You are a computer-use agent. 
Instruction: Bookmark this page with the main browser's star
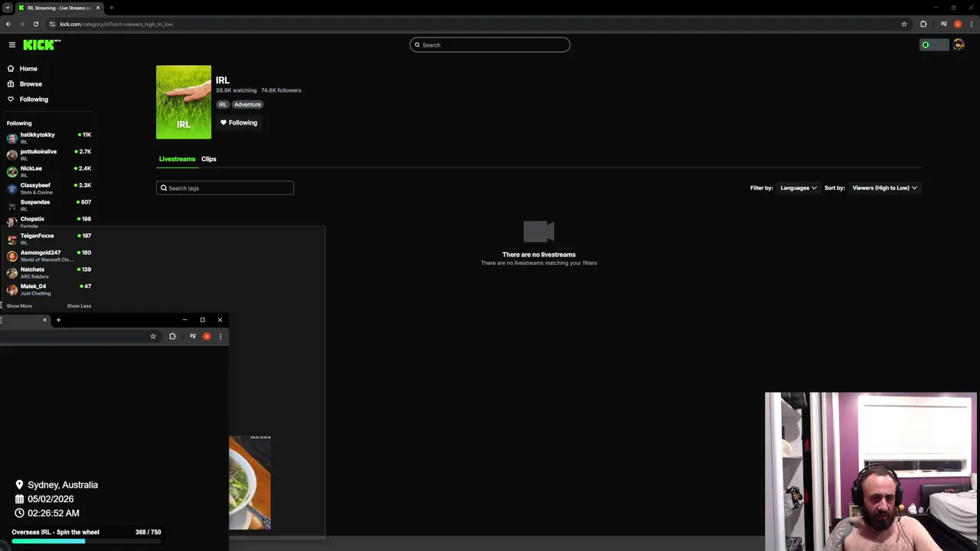[x=904, y=24]
